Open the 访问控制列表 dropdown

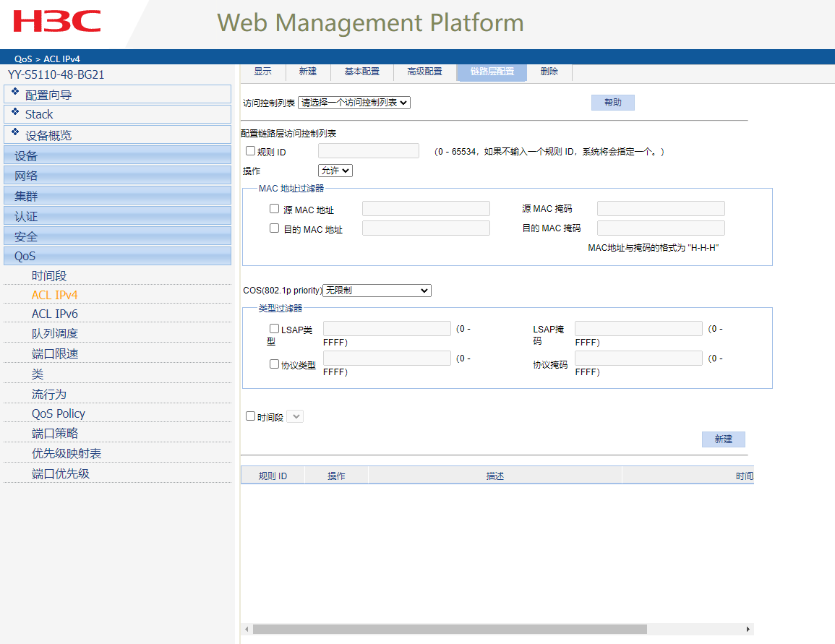click(x=354, y=103)
